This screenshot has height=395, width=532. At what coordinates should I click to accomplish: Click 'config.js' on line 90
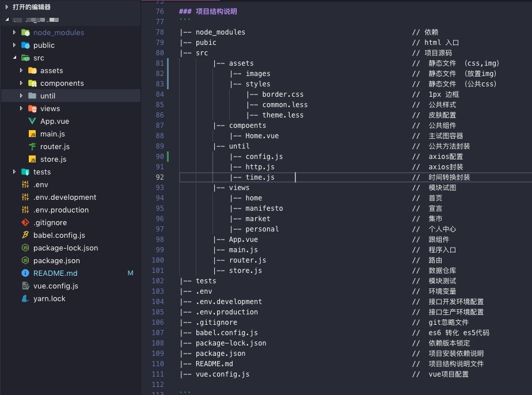point(264,157)
